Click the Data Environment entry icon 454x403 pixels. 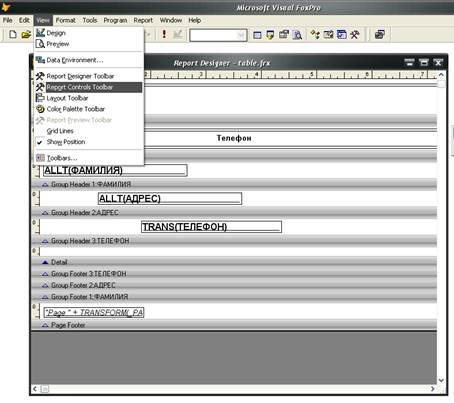click(40, 60)
